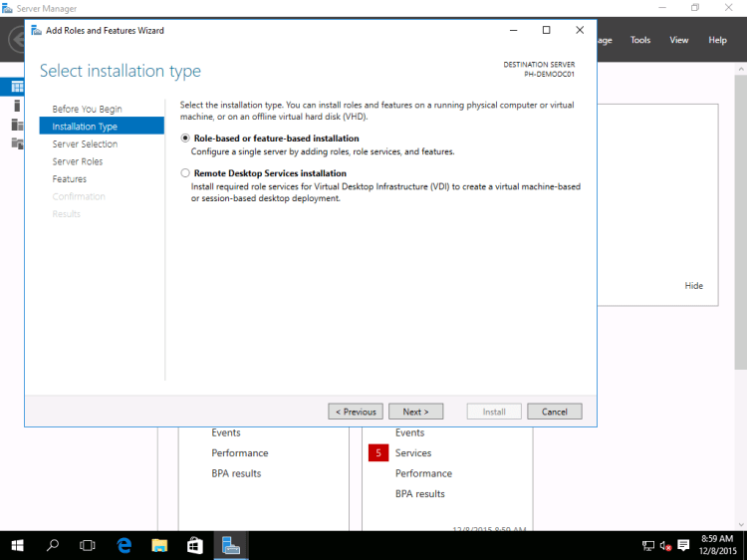747x560 pixels.
Task: Open the Tools menu in Server Manager
Action: [x=640, y=40]
